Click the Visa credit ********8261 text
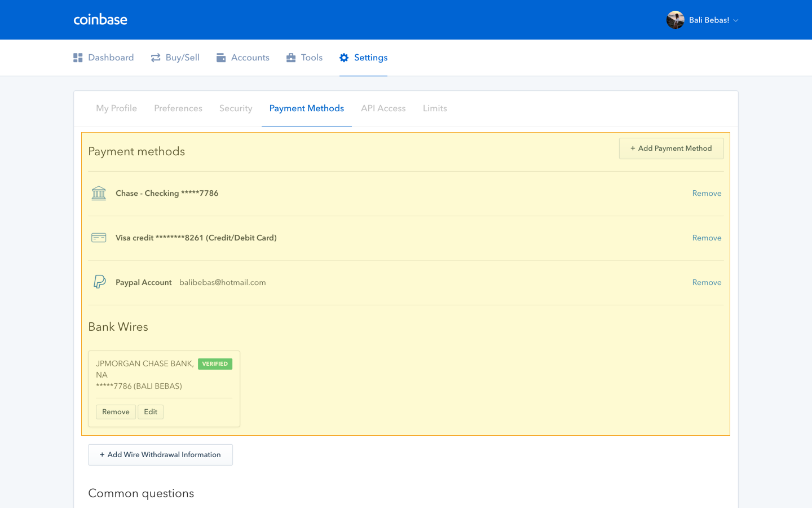The width and height of the screenshot is (812, 508). (x=196, y=238)
